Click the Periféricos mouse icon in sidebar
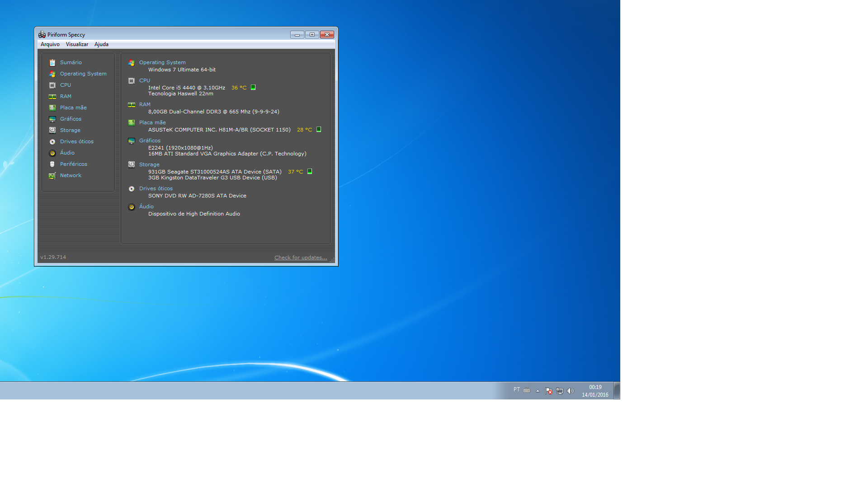The image size is (868, 488). 52,164
